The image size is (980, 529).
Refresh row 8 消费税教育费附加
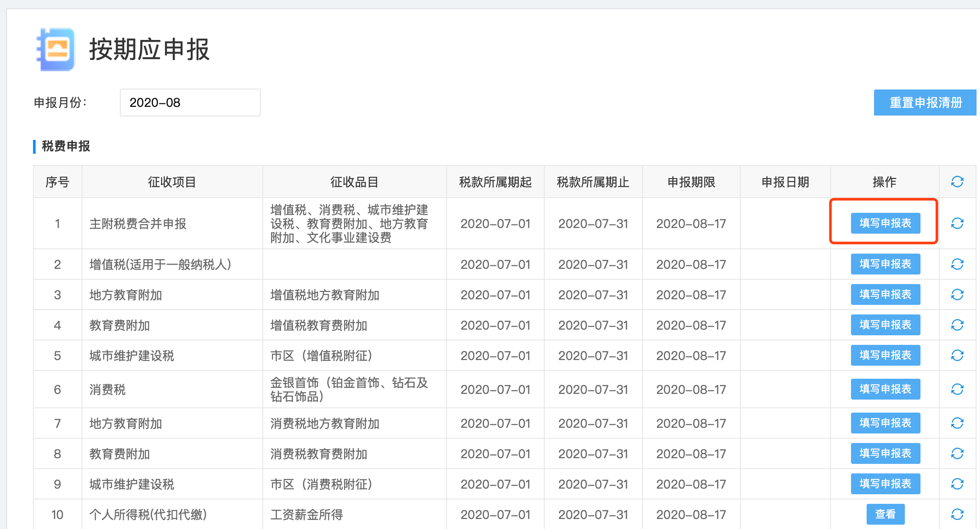point(957,453)
